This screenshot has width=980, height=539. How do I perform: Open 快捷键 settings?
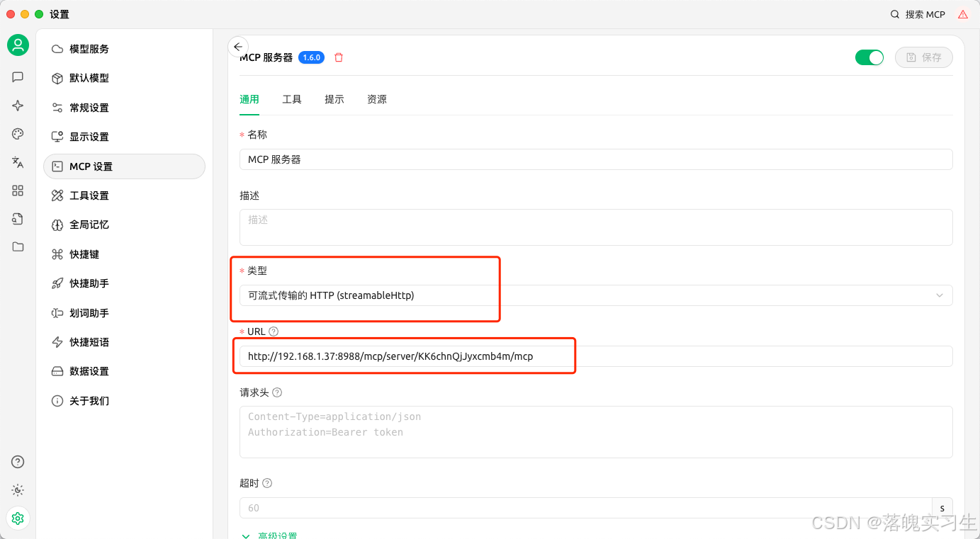coord(124,254)
